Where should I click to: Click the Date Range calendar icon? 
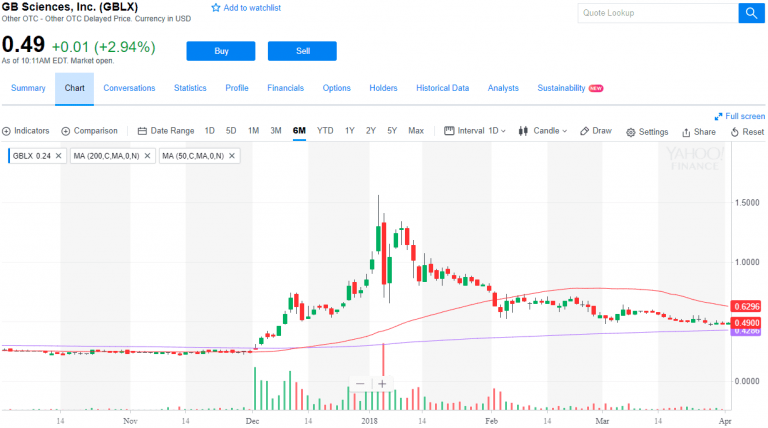142,131
